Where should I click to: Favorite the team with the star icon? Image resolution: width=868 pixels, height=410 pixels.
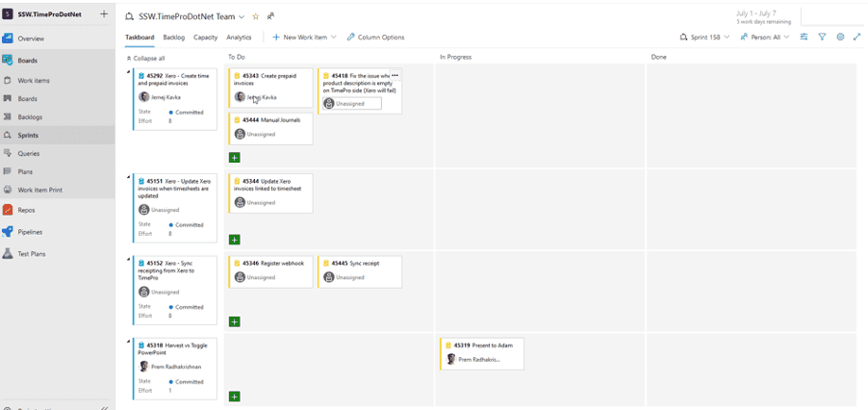pos(255,17)
